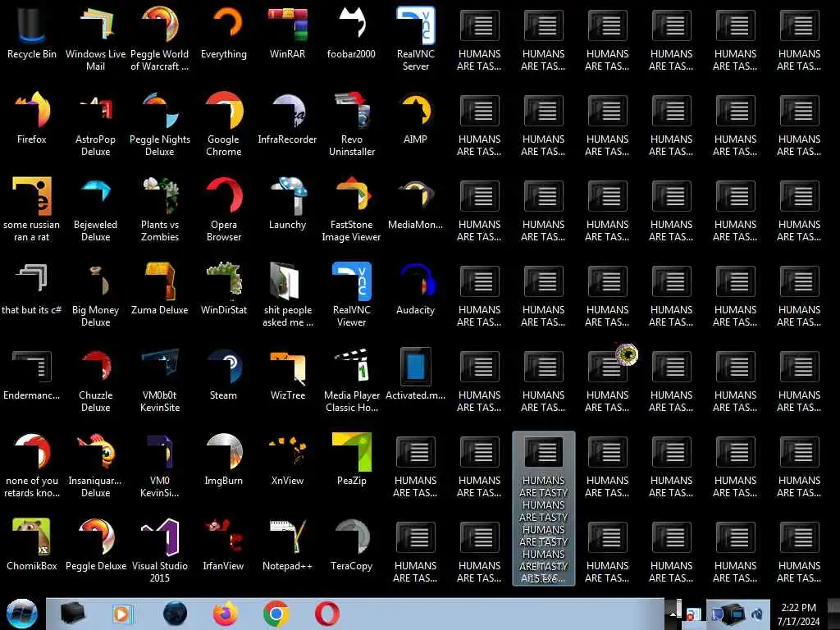Image resolution: width=840 pixels, height=630 pixels.
Task: Select the ChomikBox desktop shortcut
Action: [32, 545]
